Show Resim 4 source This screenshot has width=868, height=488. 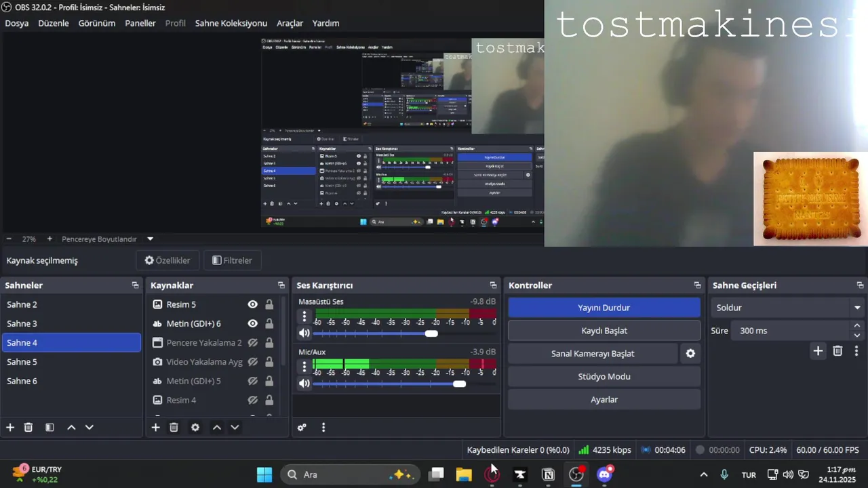[253, 400]
